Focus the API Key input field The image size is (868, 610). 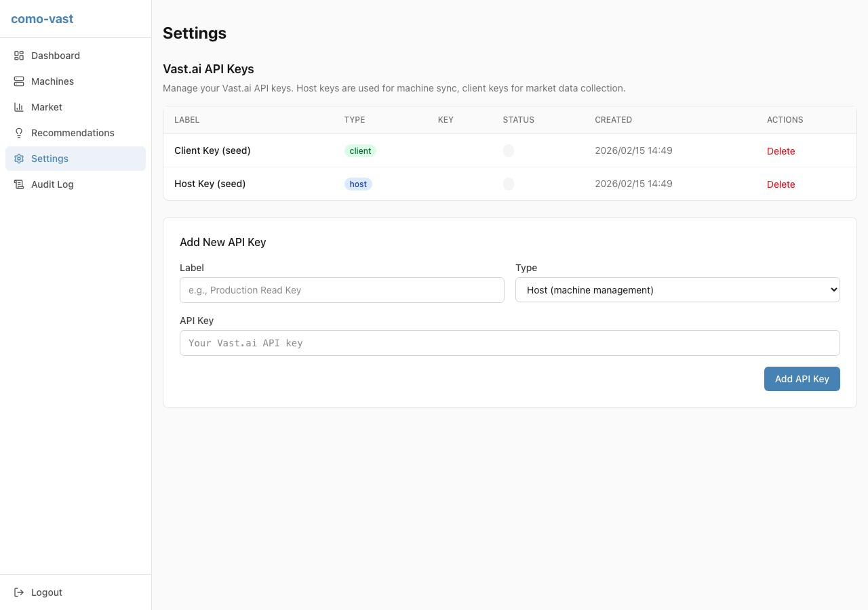(x=510, y=343)
